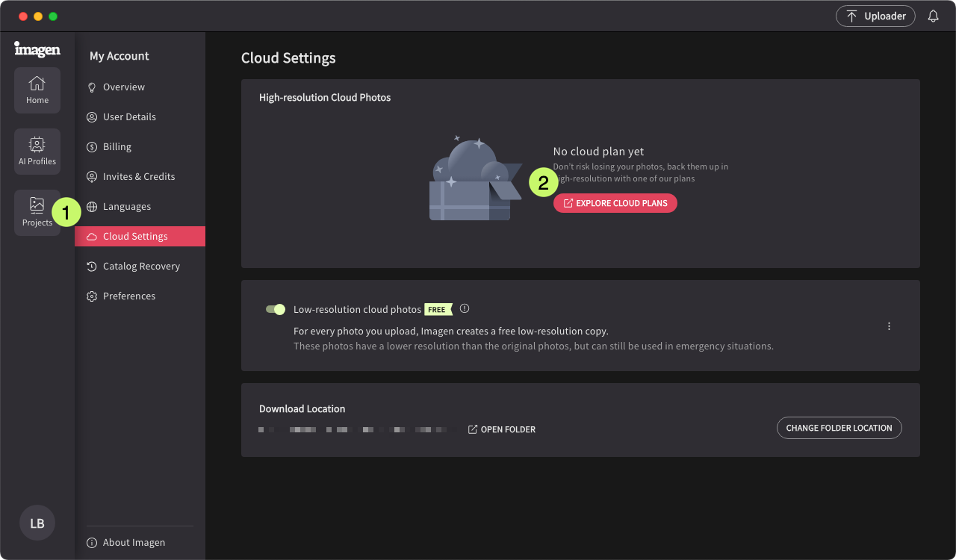
Task: Maximize the Imagen window
Action: click(53, 16)
